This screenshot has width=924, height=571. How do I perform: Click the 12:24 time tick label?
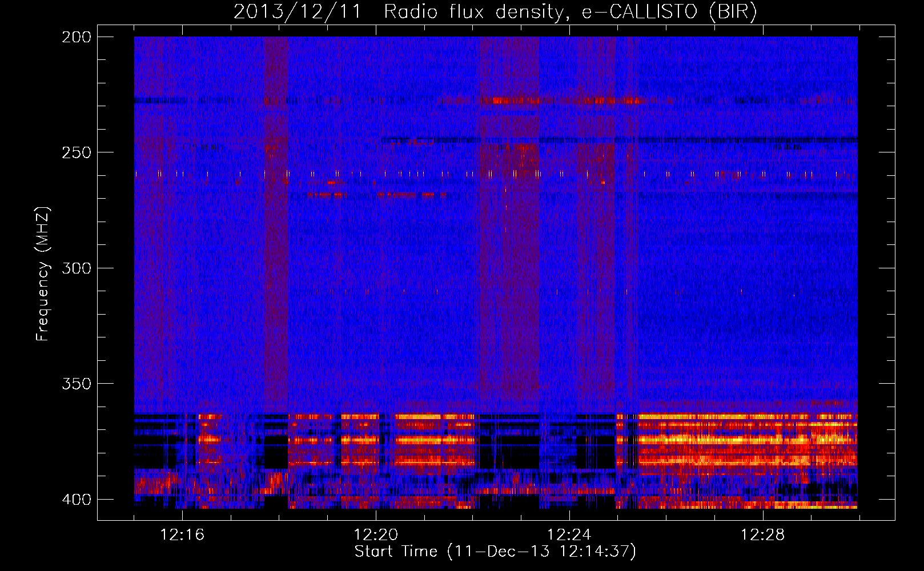pyautogui.click(x=569, y=535)
